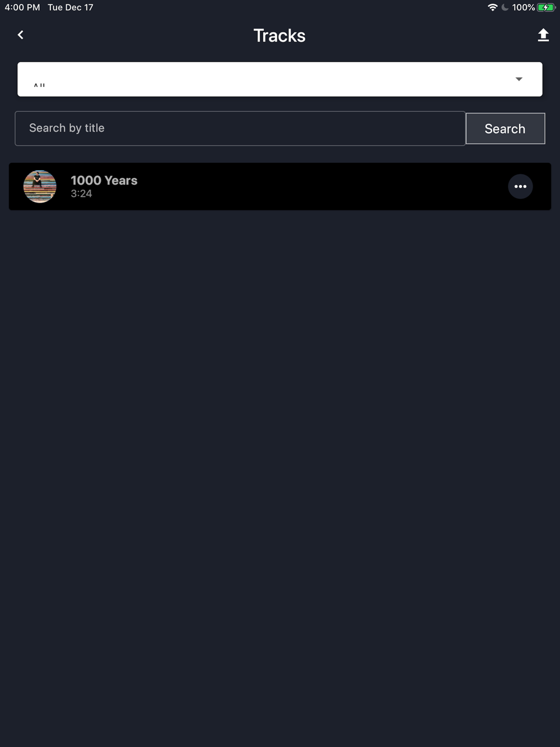Tap the 4:00 PM clock
Image resolution: width=560 pixels, height=747 pixels.
point(22,7)
